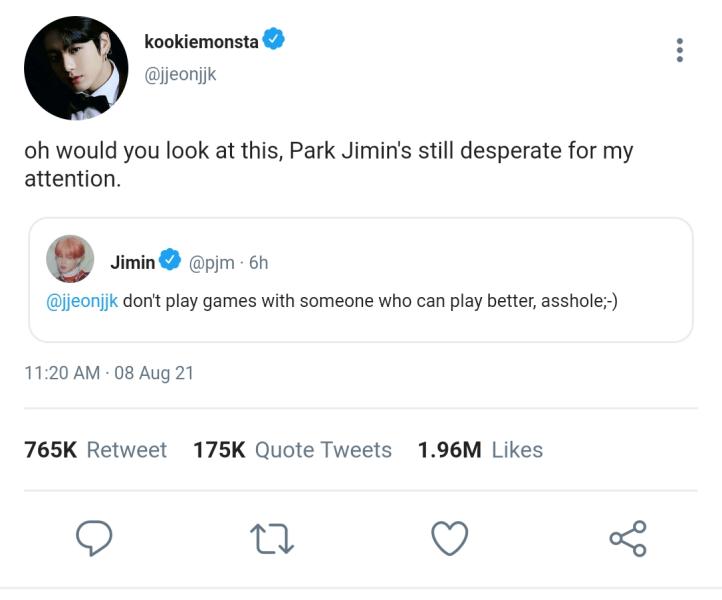Open Jimin's avatar in quoted tweet
Screen dimensions: 722x600
click(70, 259)
